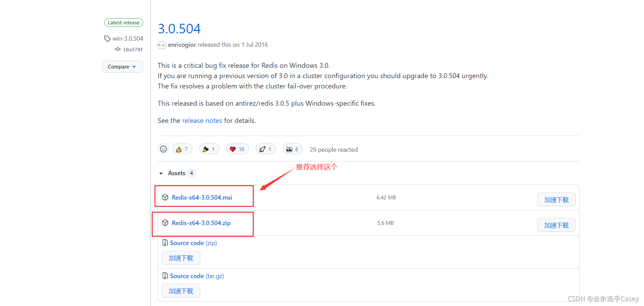Click the Latest release badge
The height and width of the screenshot is (306, 644).
(x=124, y=23)
